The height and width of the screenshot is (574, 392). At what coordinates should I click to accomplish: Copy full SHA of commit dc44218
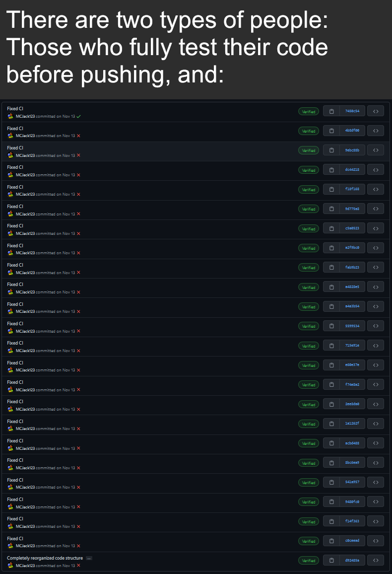click(x=331, y=170)
